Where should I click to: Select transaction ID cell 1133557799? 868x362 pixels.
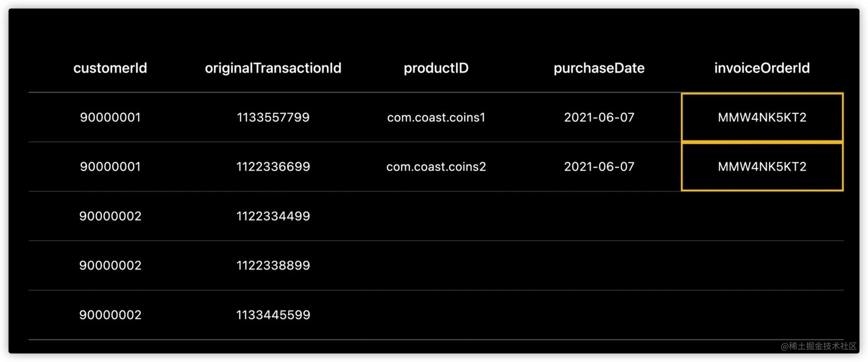tap(273, 118)
